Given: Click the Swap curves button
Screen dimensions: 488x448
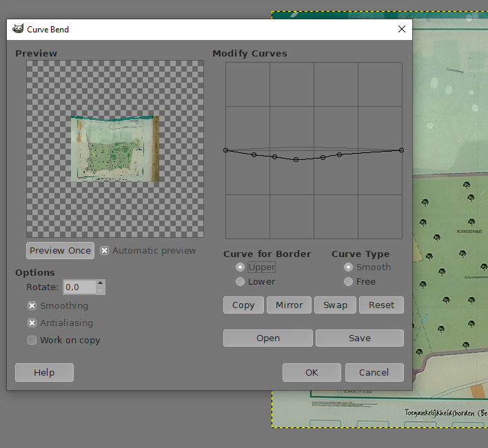Looking at the screenshot, I should (x=335, y=305).
